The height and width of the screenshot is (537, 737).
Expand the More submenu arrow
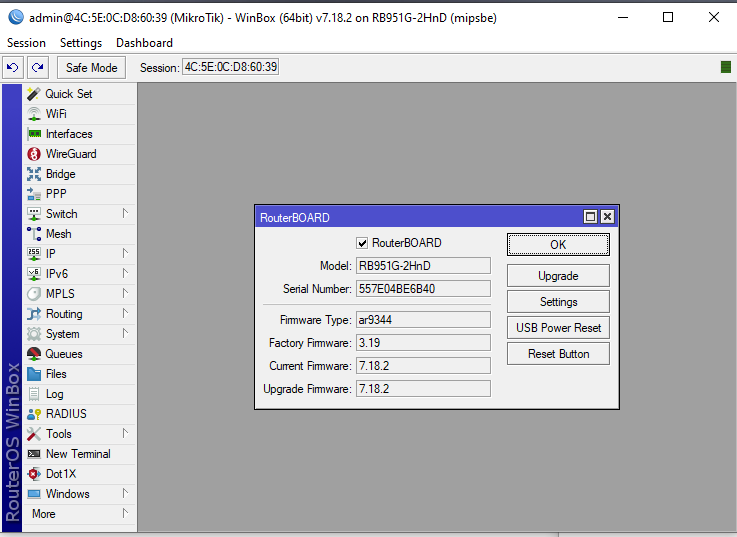[125, 513]
